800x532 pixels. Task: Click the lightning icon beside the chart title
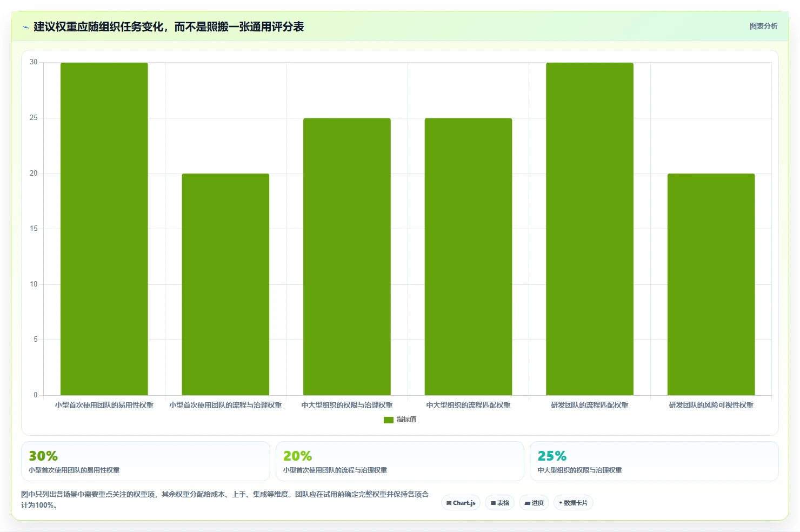(x=25, y=27)
